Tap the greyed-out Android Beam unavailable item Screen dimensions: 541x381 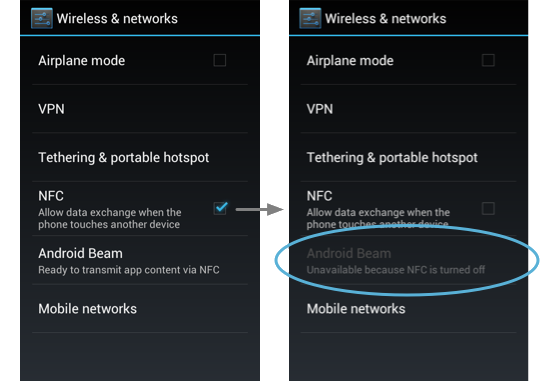(x=408, y=261)
